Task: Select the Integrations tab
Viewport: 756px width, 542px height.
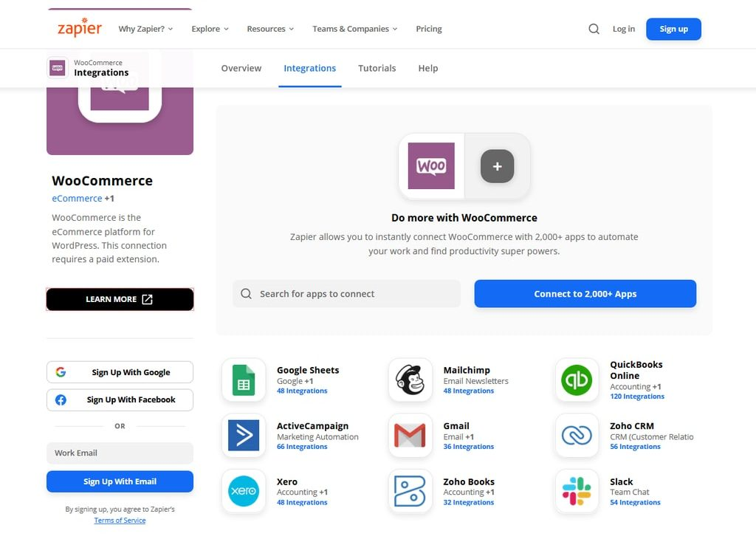Action: pyautogui.click(x=309, y=68)
